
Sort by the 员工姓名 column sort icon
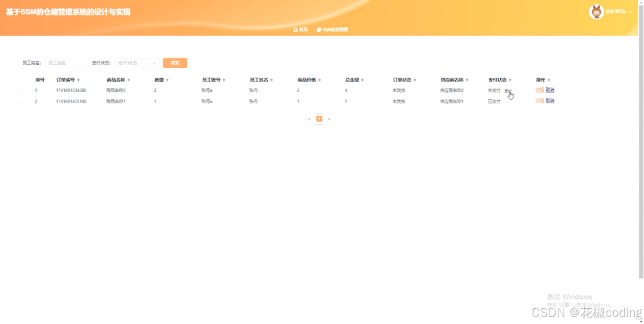coord(271,80)
